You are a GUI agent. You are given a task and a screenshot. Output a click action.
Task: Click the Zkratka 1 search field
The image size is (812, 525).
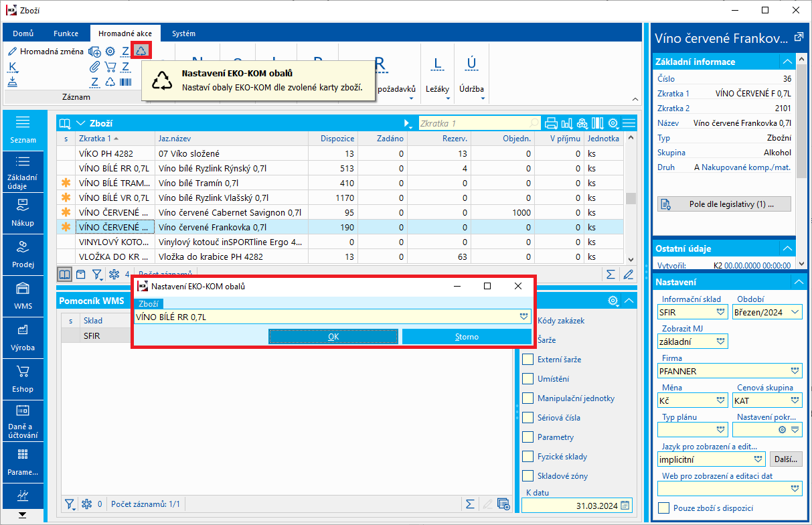[x=479, y=123]
